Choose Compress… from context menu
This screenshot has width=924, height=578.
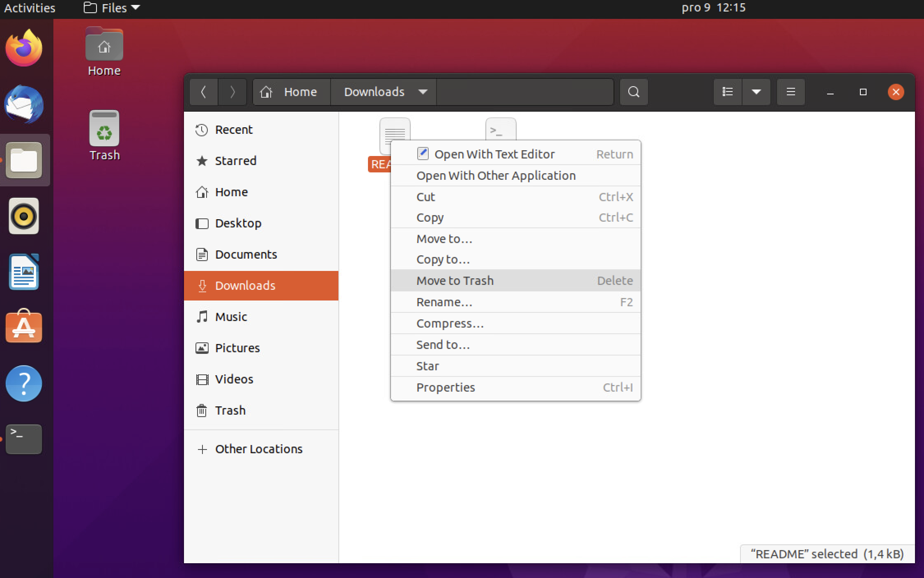[x=516, y=323]
